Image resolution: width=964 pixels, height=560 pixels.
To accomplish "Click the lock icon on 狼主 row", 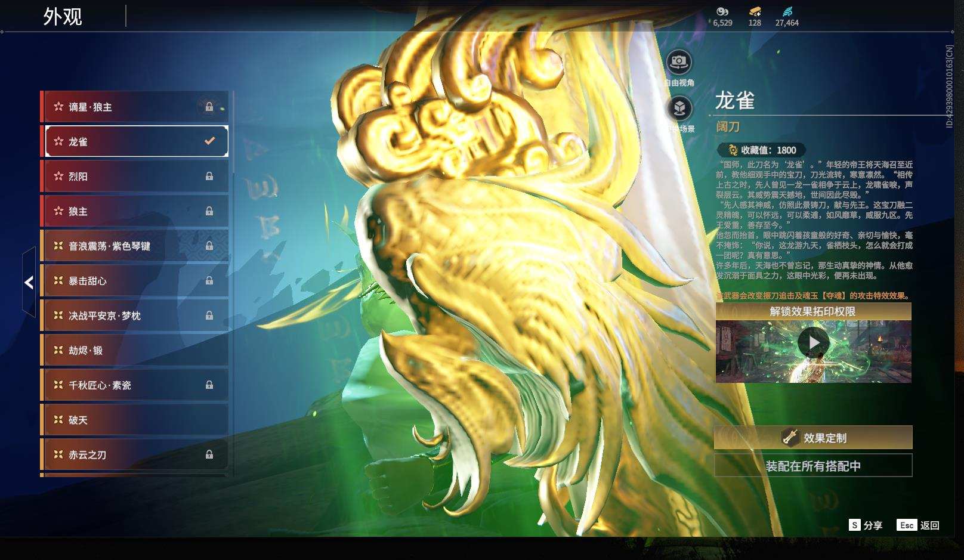I will coord(209,211).
